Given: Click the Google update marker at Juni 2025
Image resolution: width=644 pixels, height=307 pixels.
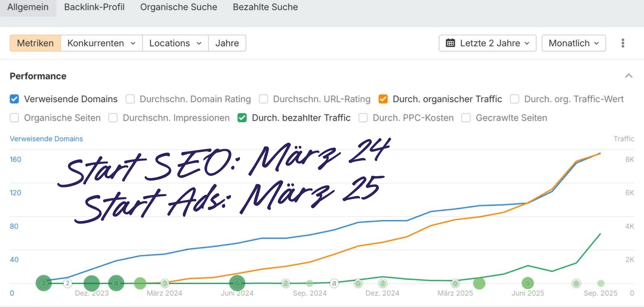Looking at the screenshot, I should (527, 283).
